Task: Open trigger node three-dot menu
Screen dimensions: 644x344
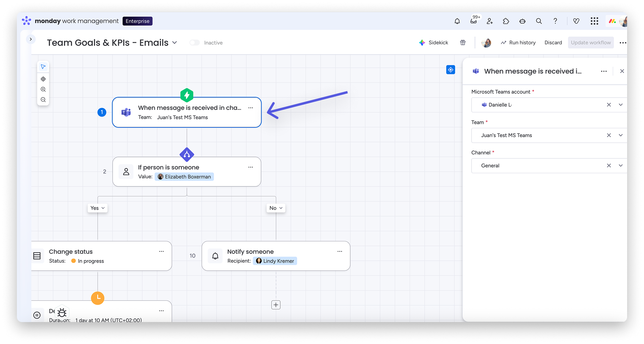Action: coord(251,108)
